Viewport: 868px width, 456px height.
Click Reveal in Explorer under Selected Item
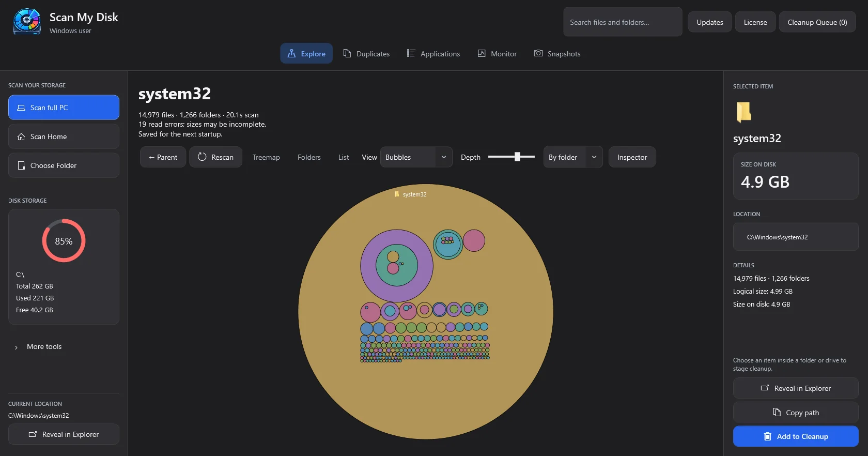(796, 388)
